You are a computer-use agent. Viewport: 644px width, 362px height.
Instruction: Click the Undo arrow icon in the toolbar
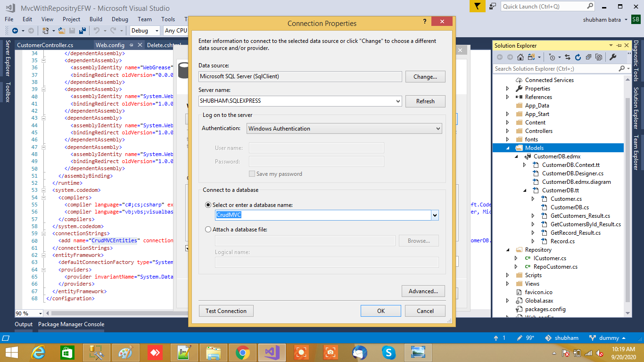[x=96, y=31]
